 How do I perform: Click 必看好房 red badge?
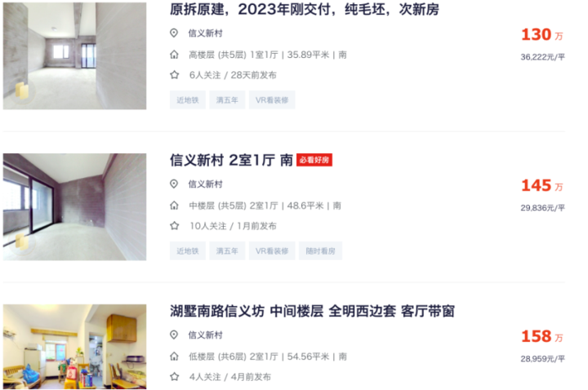[x=314, y=160]
